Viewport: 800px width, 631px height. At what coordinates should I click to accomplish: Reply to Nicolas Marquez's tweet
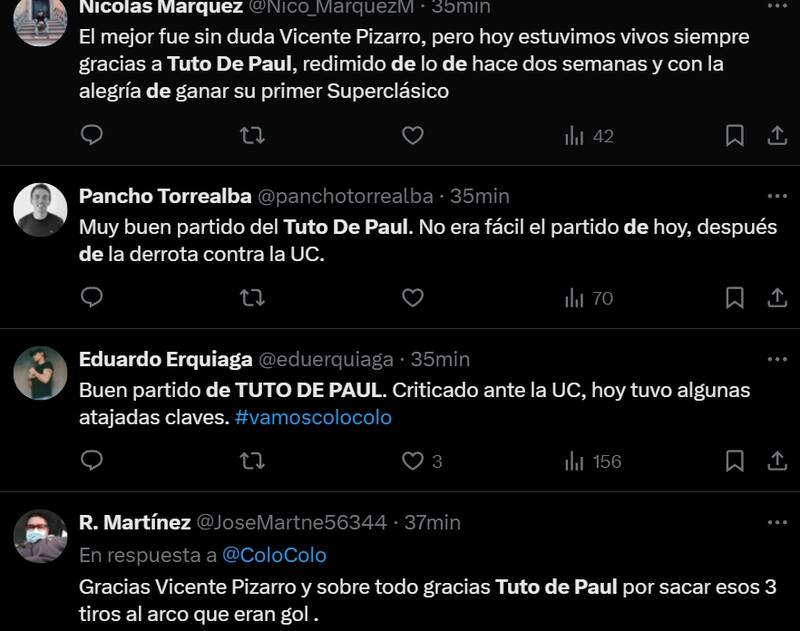[92, 135]
